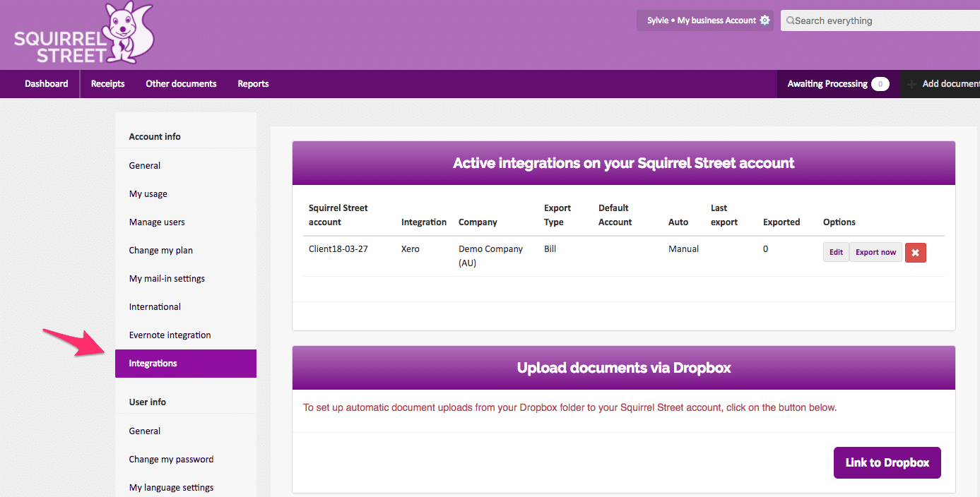Open International settings
This screenshot has height=497, width=980.
tap(155, 306)
